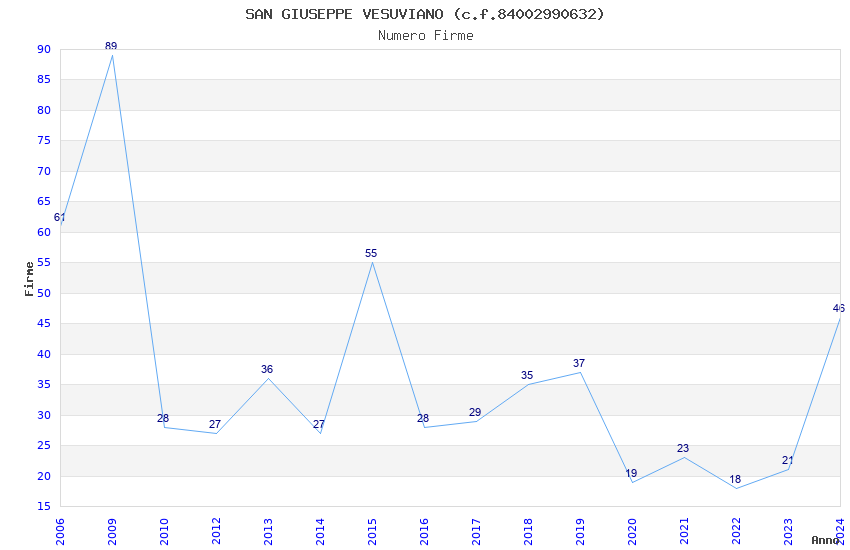
Task: Click the 2020 year label on x-axis
Action: tap(632, 529)
